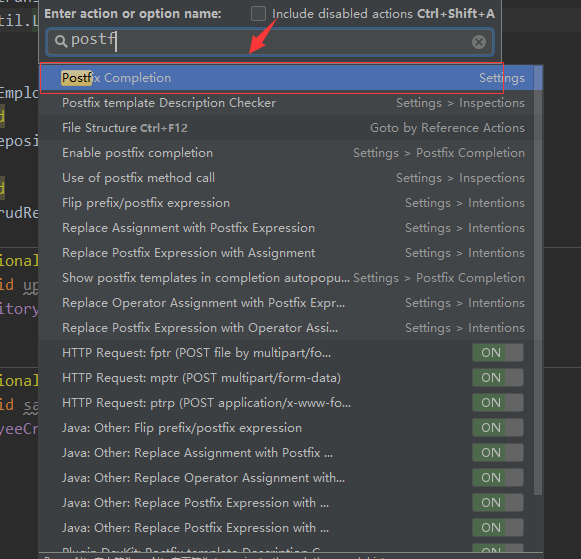The width and height of the screenshot is (581, 559).
Task: Switch off HTTP Request ptrp template
Action: pyautogui.click(x=498, y=403)
